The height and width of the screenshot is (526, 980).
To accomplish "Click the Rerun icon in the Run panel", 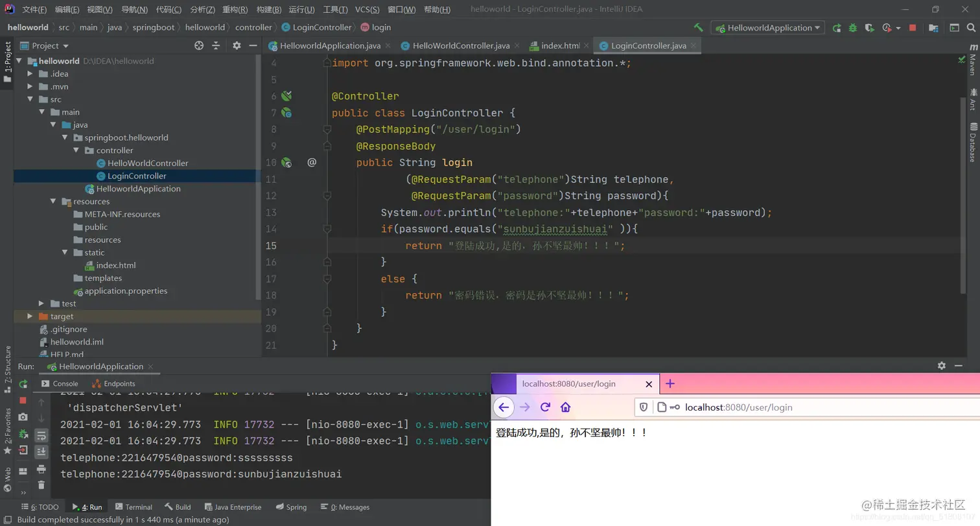I will (x=23, y=384).
